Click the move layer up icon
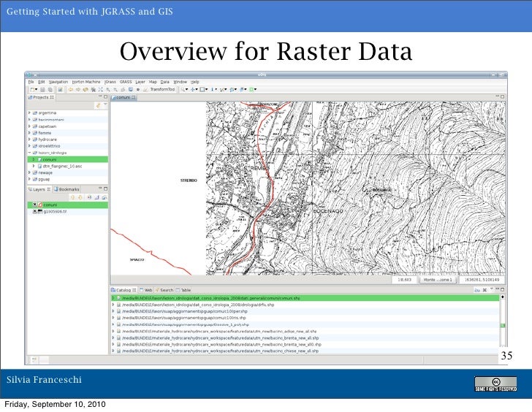 click(72, 197)
